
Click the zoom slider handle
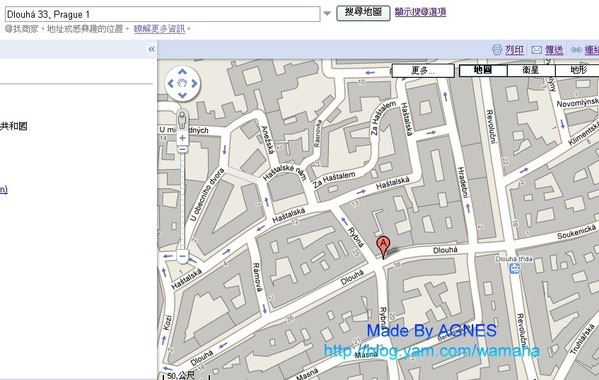pyautogui.click(x=183, y=149)
